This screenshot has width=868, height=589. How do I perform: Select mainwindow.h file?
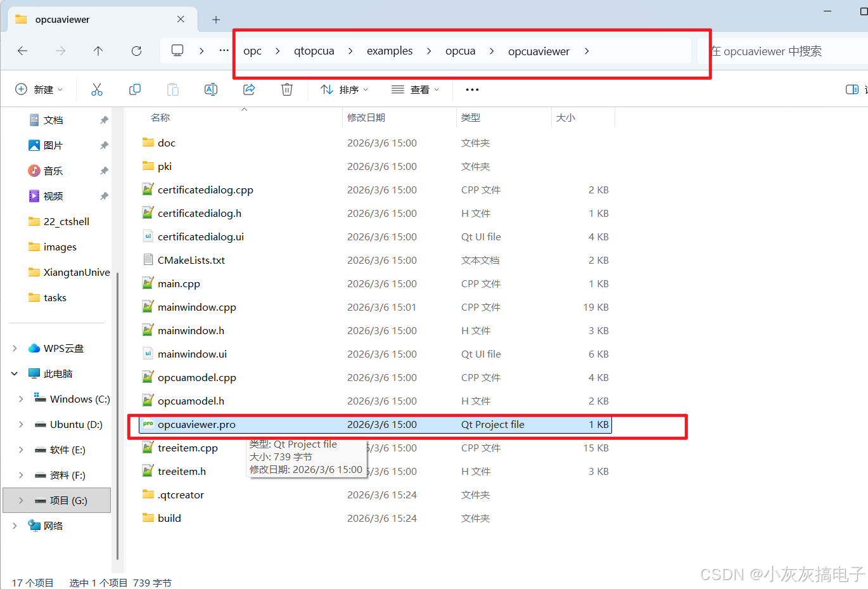coord(375,330)
